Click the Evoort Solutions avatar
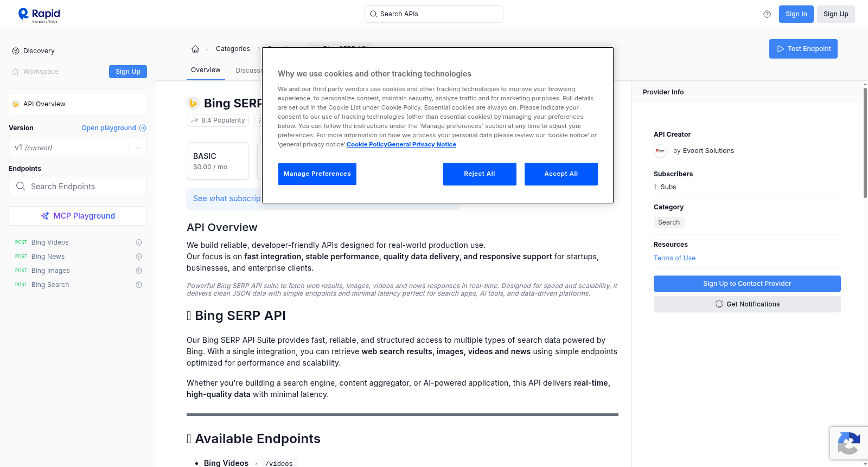 point(660,151)
